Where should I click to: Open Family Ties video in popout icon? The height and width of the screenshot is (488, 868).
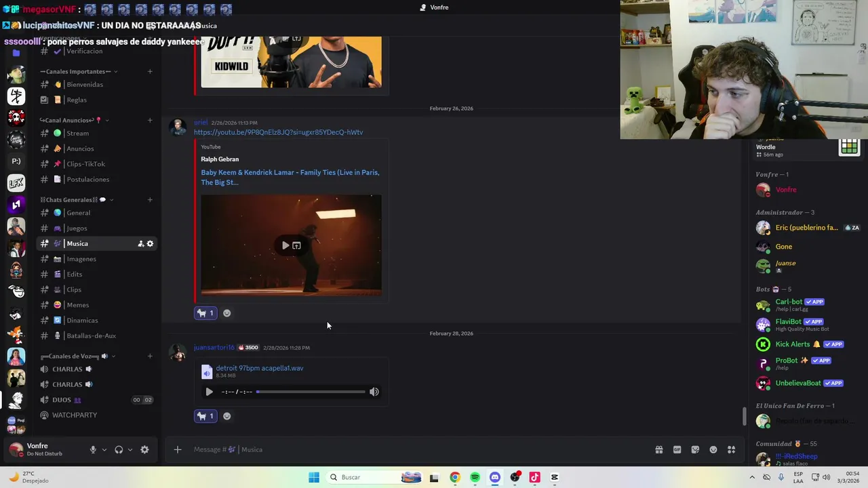coord(297,245)
